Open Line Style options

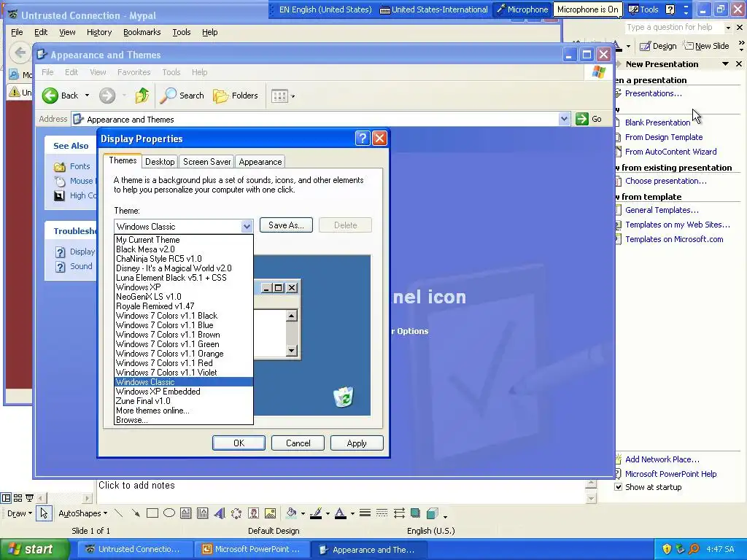(365, 513)
